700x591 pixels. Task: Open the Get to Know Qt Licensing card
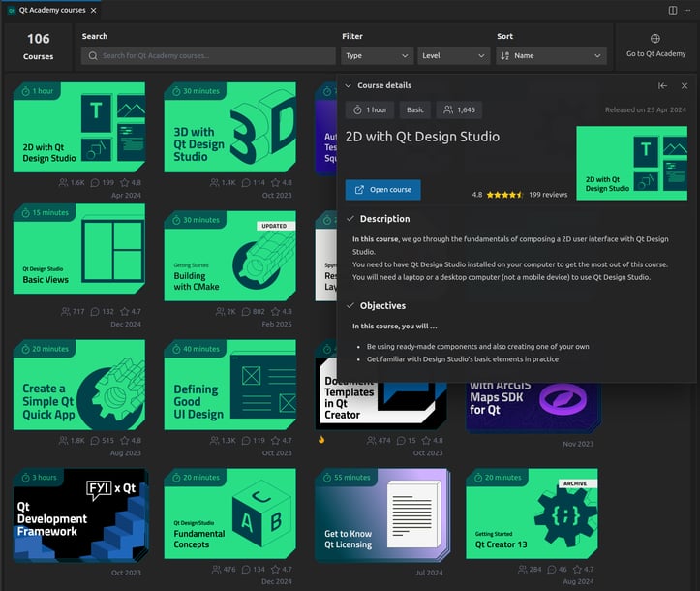tap(382, 514)
